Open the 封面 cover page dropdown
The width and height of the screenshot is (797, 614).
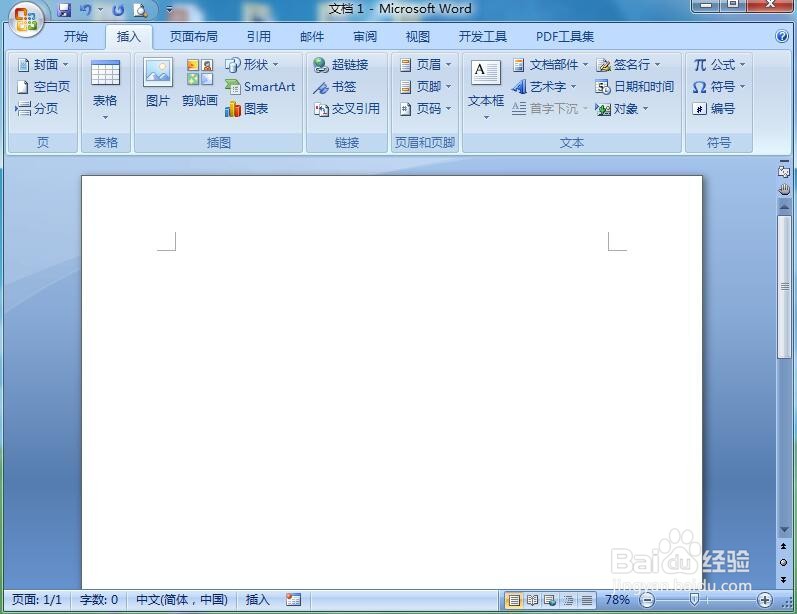pos(43,65)
